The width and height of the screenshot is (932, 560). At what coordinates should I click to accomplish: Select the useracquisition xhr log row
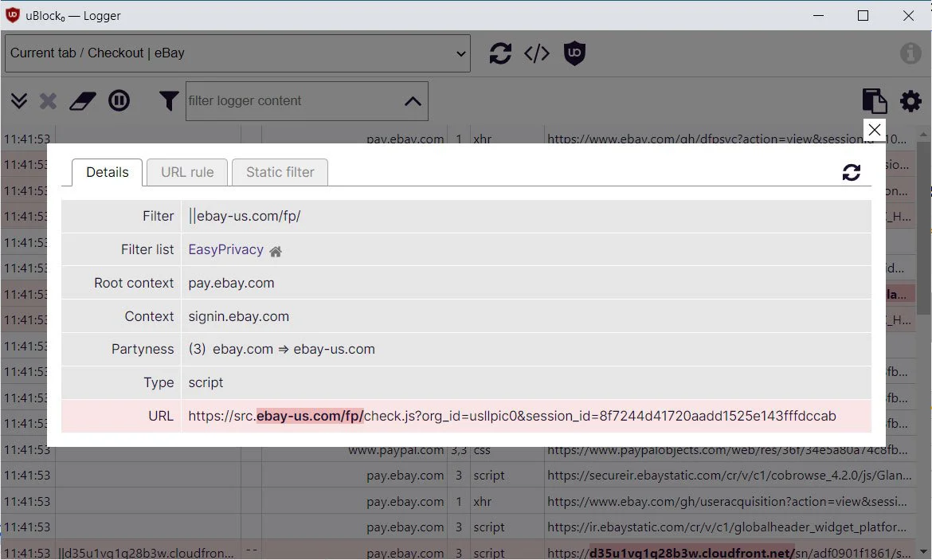pyautogui.click(x=458, y=502)
